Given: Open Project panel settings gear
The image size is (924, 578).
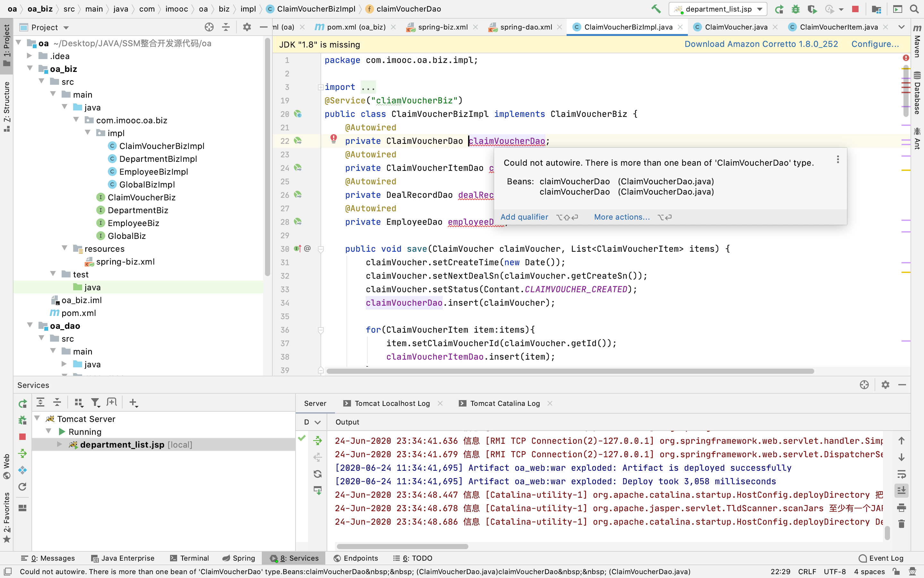Looking at the screenshot, I should pyautogui.click(x=247, y=27).
